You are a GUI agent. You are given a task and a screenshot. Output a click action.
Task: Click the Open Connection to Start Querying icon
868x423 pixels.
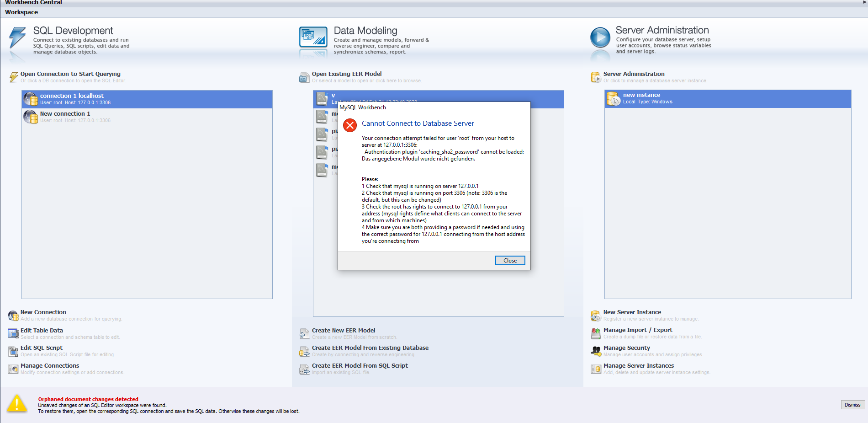click(14, 77)
